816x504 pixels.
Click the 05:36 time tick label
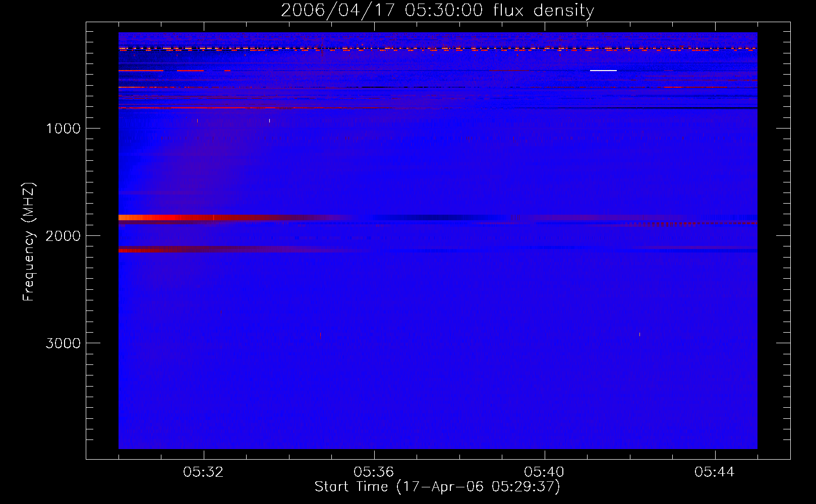pyautogui.click(x=374, y=472)
